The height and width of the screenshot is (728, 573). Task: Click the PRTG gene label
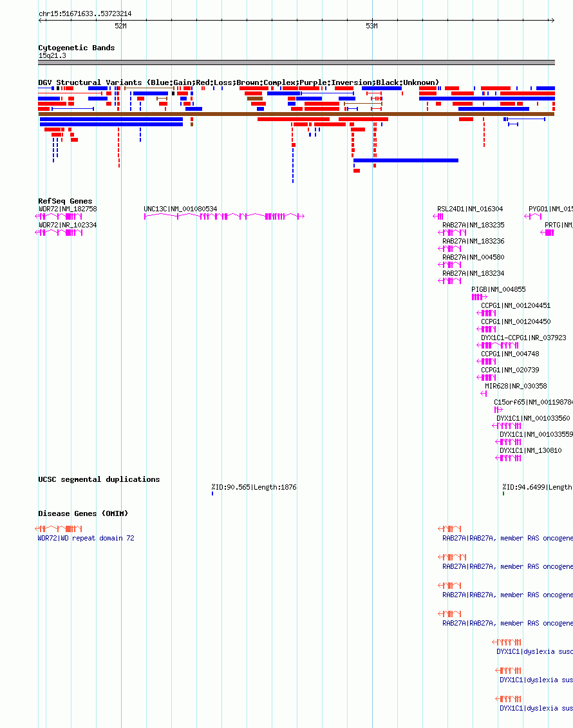tap(559, 225)
